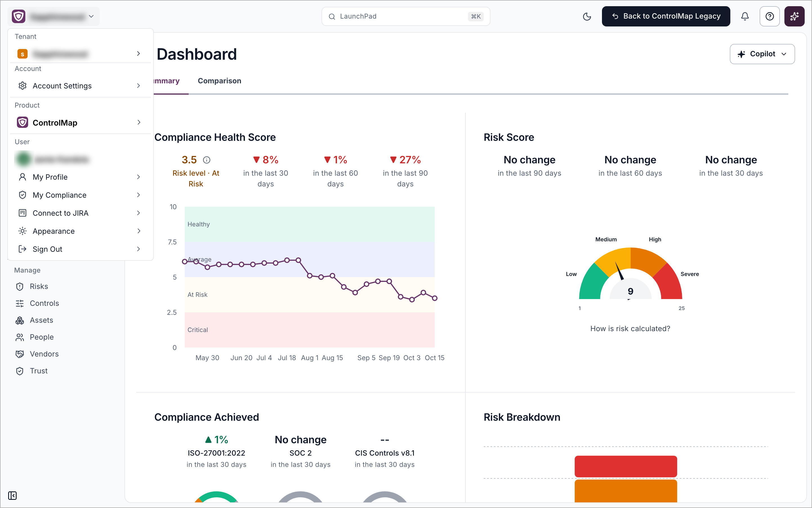This screenshot has width=812, height=508.
Task: Click the LaunchPad search field
Action: (x=406, y=16)
